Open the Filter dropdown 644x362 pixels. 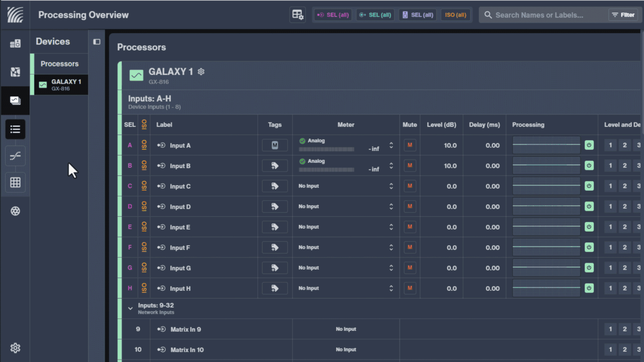623,15
